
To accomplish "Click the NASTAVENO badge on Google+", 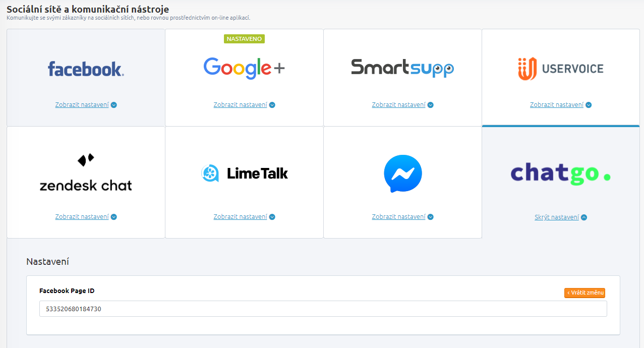I will [x=244, y=39].
